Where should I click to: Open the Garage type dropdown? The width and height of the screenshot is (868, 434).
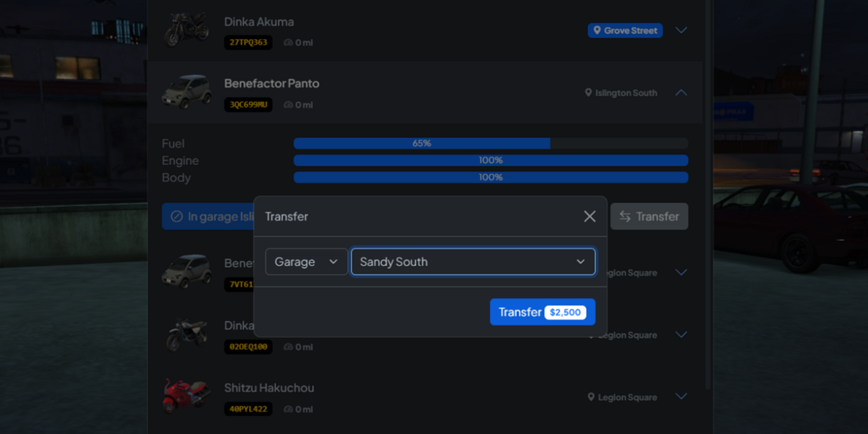[x=306, y=262]
